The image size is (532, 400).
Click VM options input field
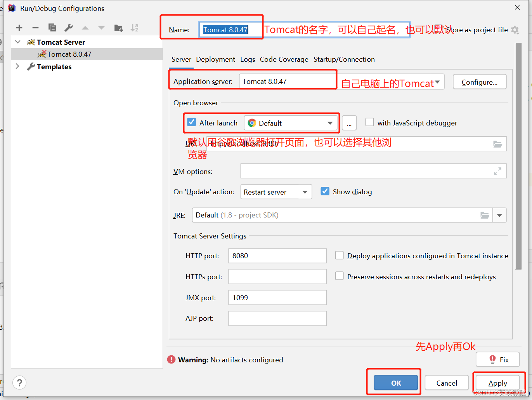pos(373,171)
